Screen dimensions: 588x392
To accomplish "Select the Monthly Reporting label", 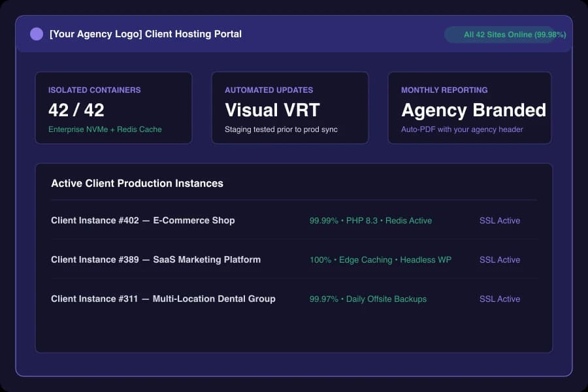I will [444, 90].
